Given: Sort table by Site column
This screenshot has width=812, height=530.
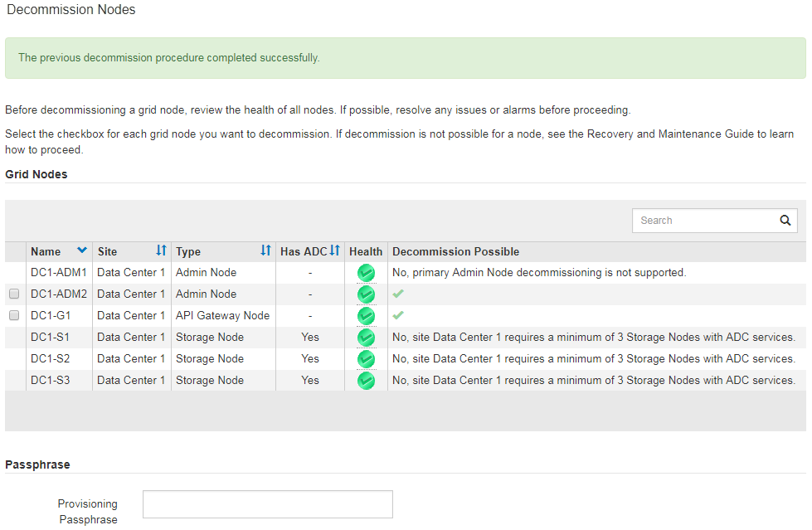Looking at the screenshot, I should tap(161, 250).
